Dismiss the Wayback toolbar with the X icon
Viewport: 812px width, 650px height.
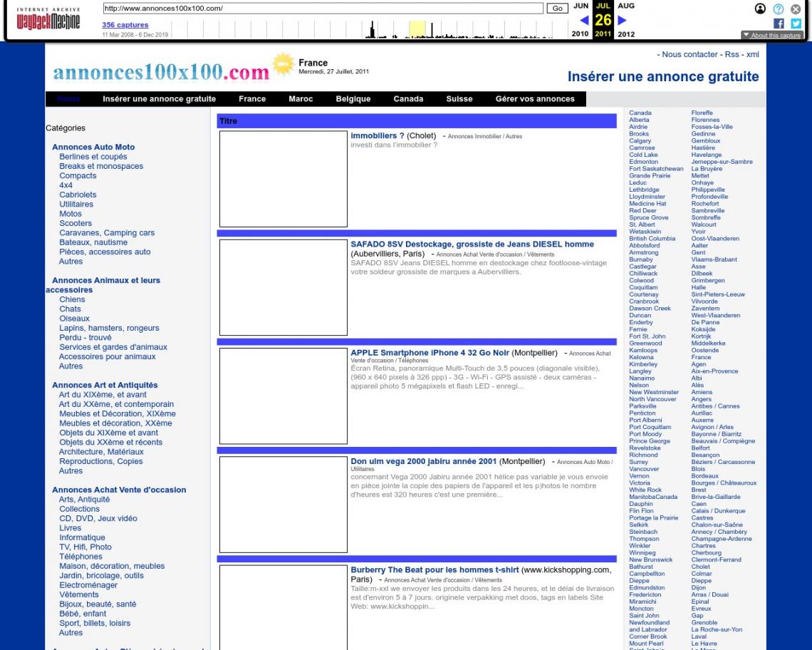[795, 9]
